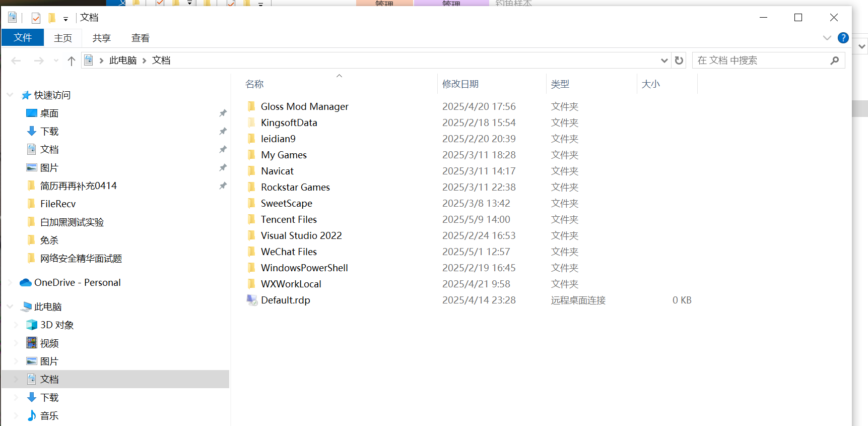Open 图片 under 此电脑
Viewport: 868px width, 426px height.
click(x=49, y=361)
